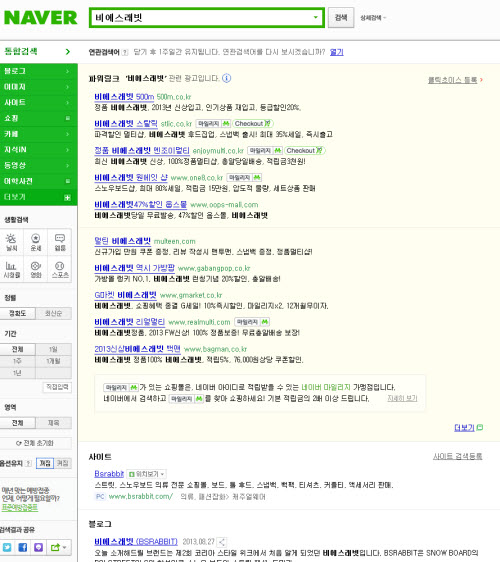Click the 클릭초이스 등록 link
Viewport: 500px width, 562px height.
coord(453,80)
